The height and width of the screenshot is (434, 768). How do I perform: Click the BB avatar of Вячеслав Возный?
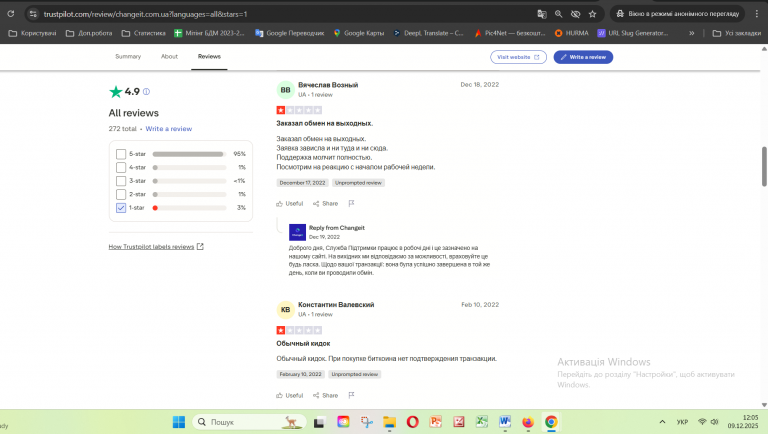[286, 90]
